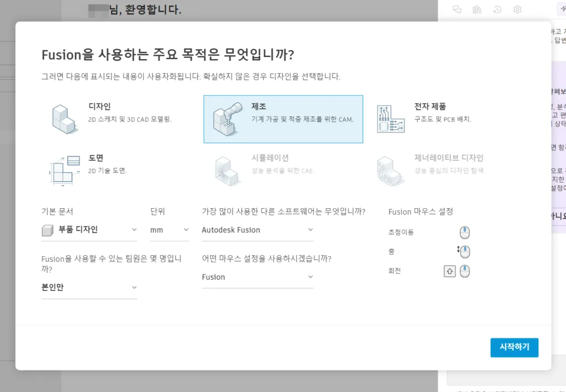566x392 pixels.
Task: Click the 성능 분석을 위한 CAE description
Action: [x=282, y=171]
